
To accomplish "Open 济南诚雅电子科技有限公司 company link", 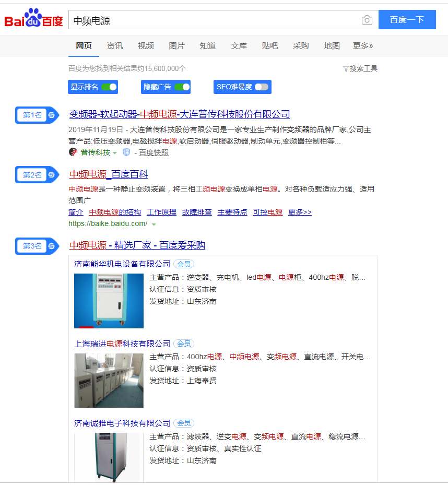I will 122,423.
